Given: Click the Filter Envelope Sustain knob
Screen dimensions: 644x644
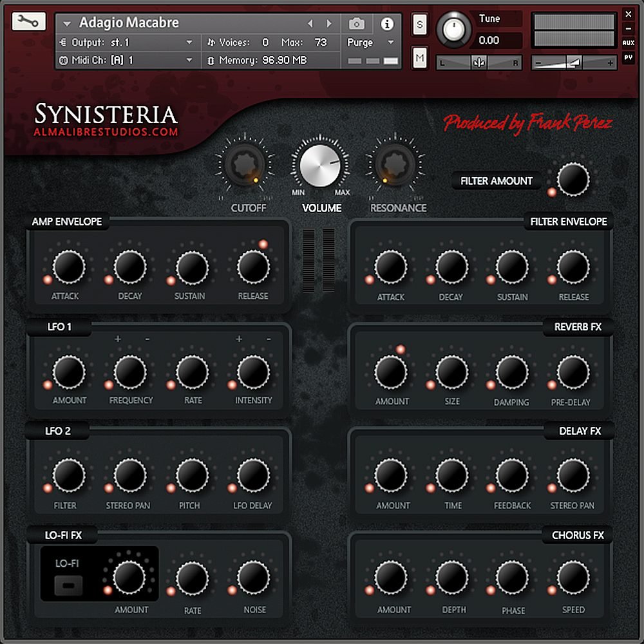Looking at the screenshot, I should [x=512, y=267].
